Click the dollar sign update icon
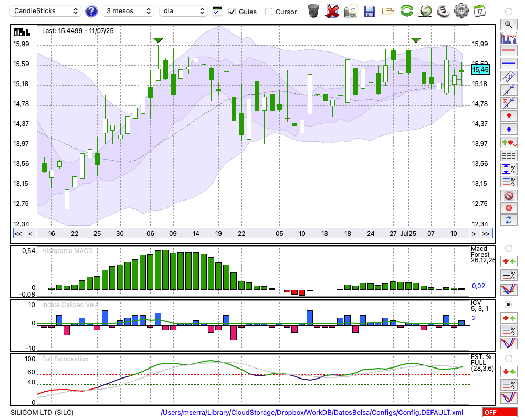The width and height of the screenshot is (525, 420). coord(425,11)
